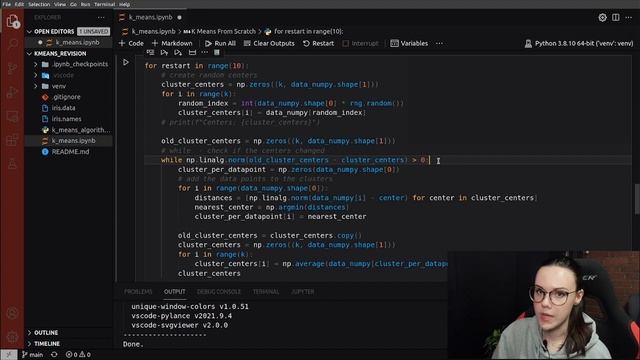
Task: Open the View menu
Action: pyautogui.click(x=60, y=4)
